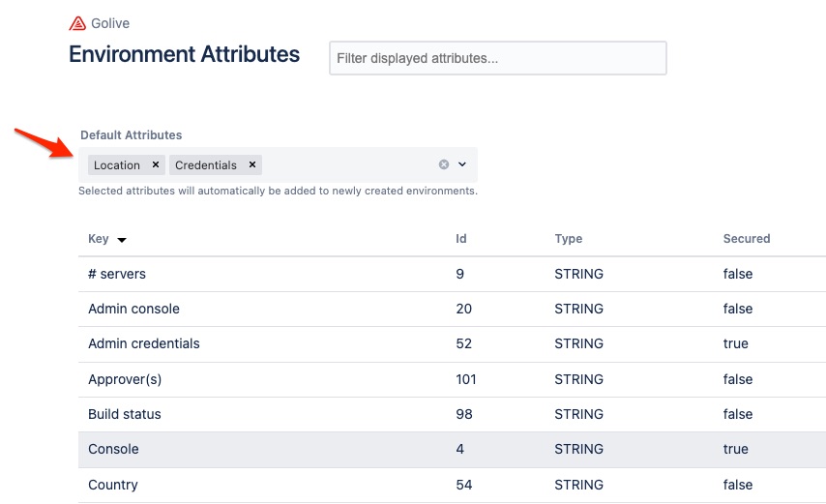Click the Type column header
Viewport: 826px width, 504px height.
pyautogui.click(x=568, y=239)
